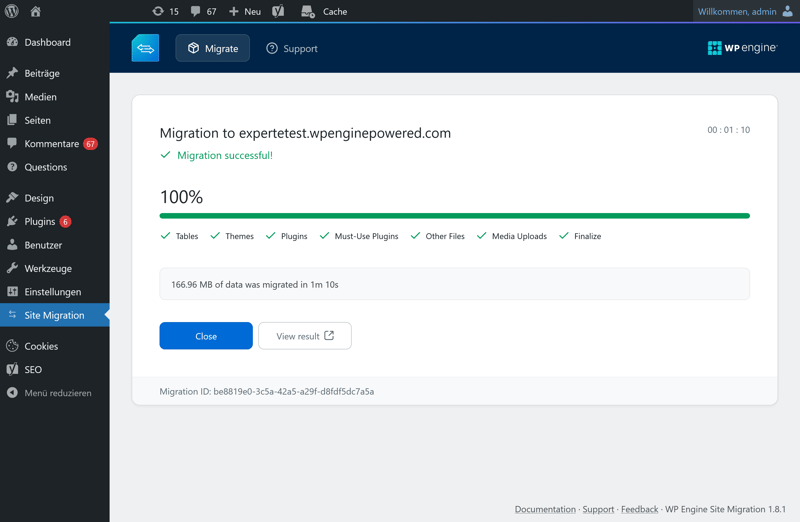Select Site Migration in sidebar
The width and height of the screenshot is (800, 522).
[x=55, y=315]
